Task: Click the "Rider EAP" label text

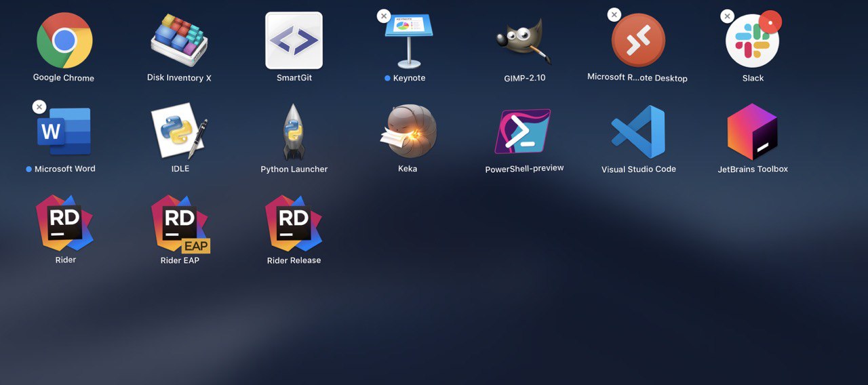Action: pyautogui.click(x=180, y=260)
